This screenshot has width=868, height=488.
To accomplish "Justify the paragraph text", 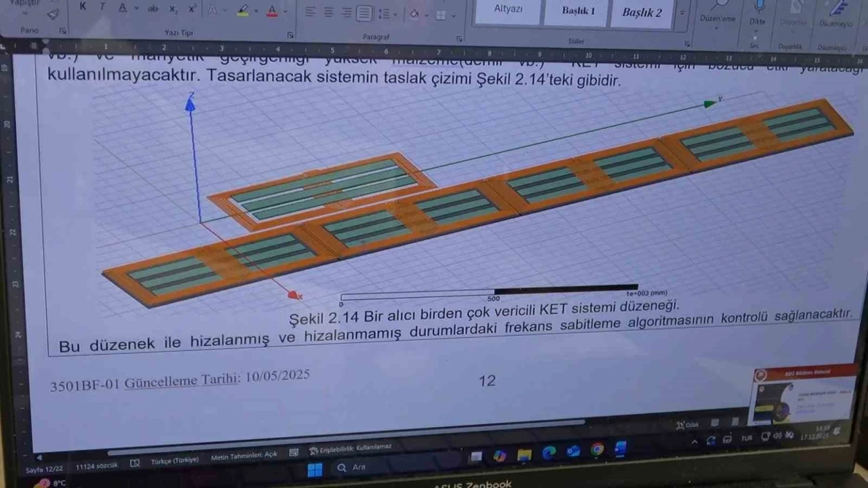I will [x=364, y=13].
